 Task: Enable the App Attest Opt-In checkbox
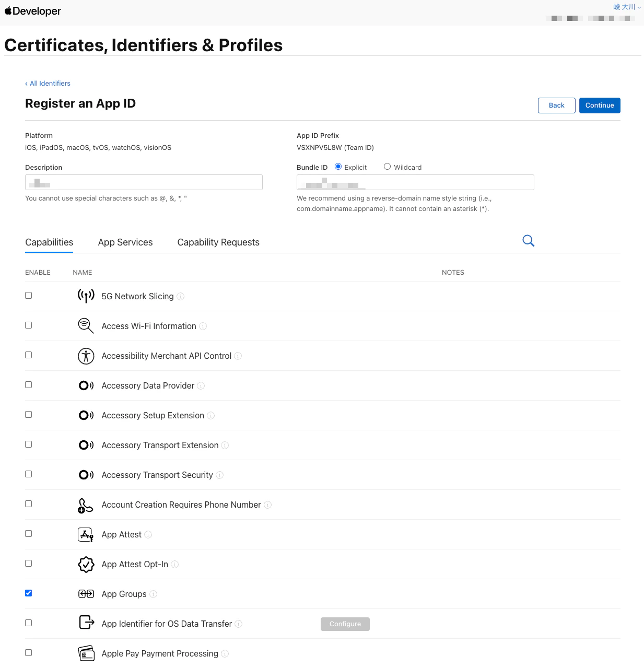[x=29, y=564]
